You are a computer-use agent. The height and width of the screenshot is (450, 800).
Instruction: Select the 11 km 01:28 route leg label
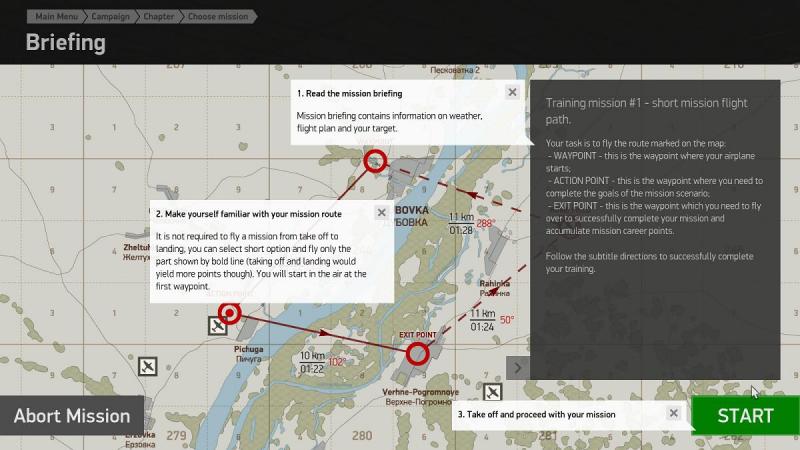coord(461,224)
